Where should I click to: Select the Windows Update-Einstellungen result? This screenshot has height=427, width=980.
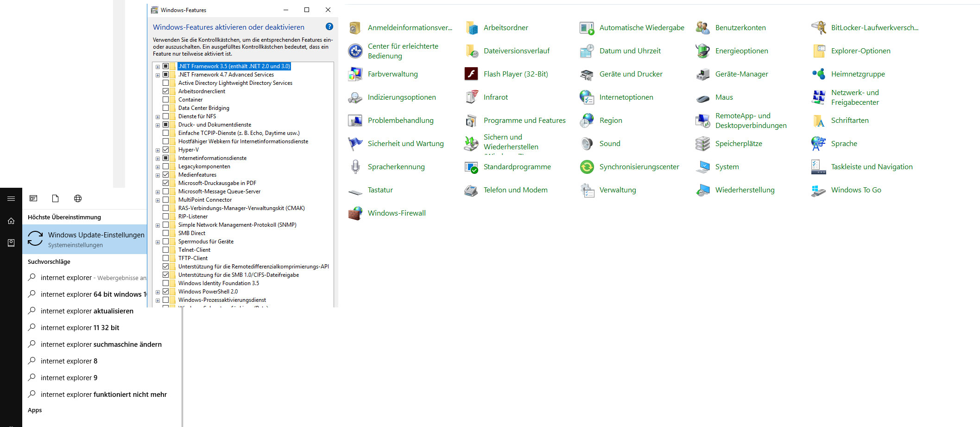85,239
